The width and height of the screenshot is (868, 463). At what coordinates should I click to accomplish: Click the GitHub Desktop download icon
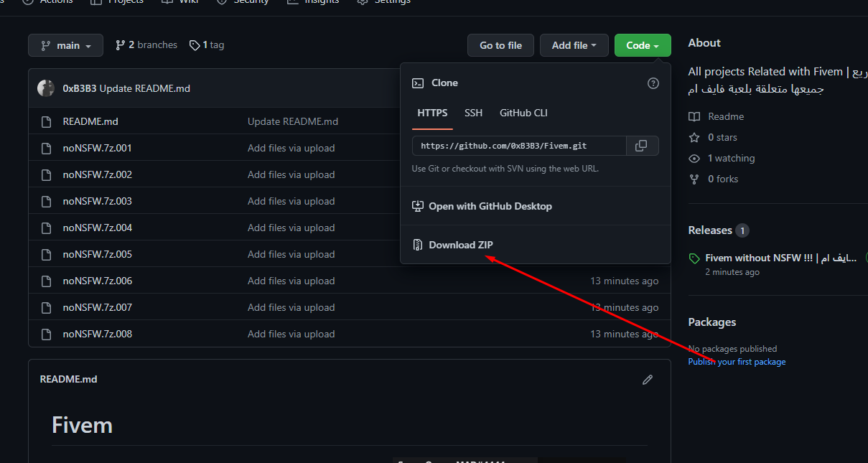click(x=418, y=206)
